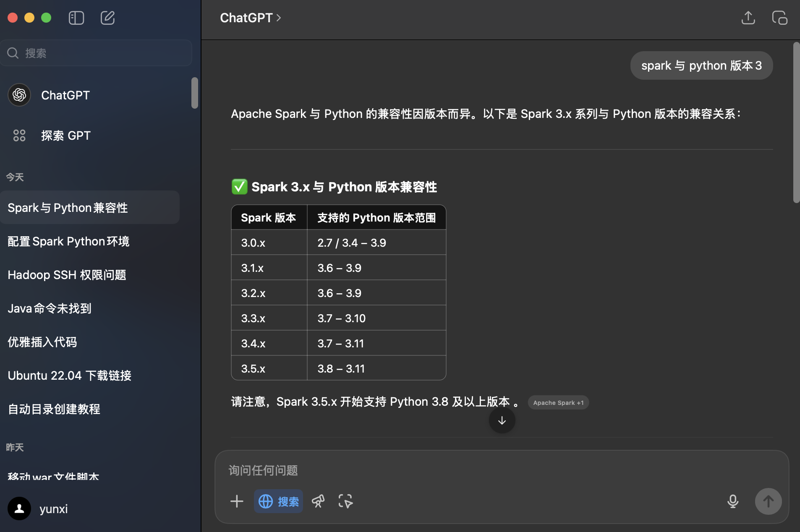Viewport: 800px width, 532px height.
Task: Click table cell 3.4.x
Action: click(x=269, y=343)
